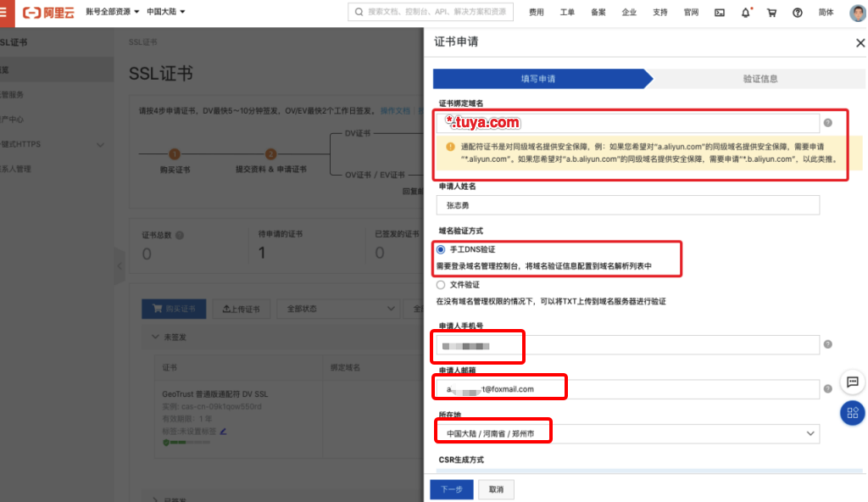Open the 所在地 location dropdown
Image resolution: width=868 pixels, height=502 pixels.
628,433
